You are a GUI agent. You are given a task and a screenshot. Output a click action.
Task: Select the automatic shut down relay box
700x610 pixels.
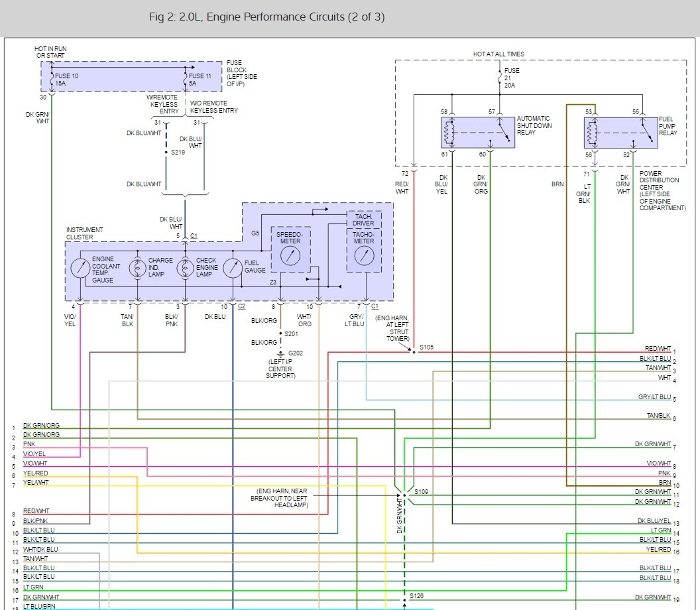tap(477, 132)
